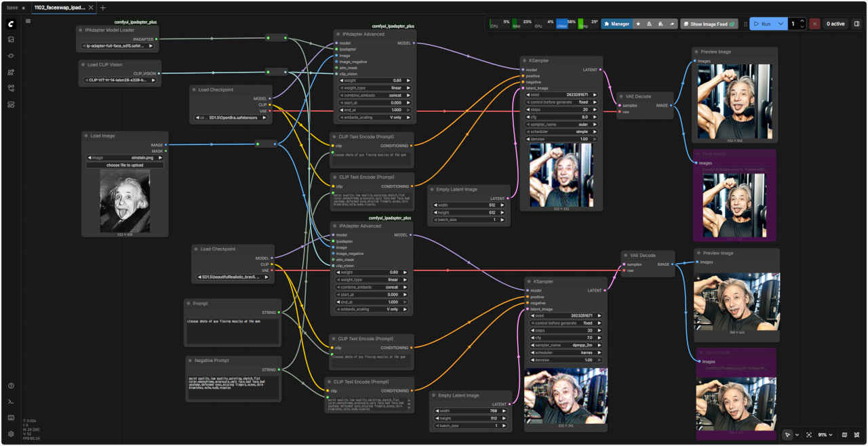Open the Templates icon at sidebar bottom group
The height and width of the screenshot is (446, 868).
coord(11,104)
